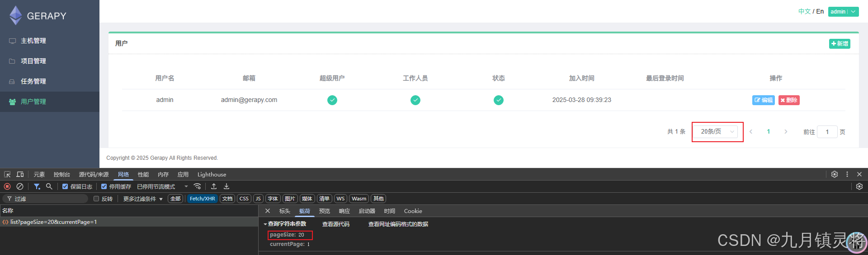Click the next page arrow
This screenshot has width=868, height=255.
point(786,132)
